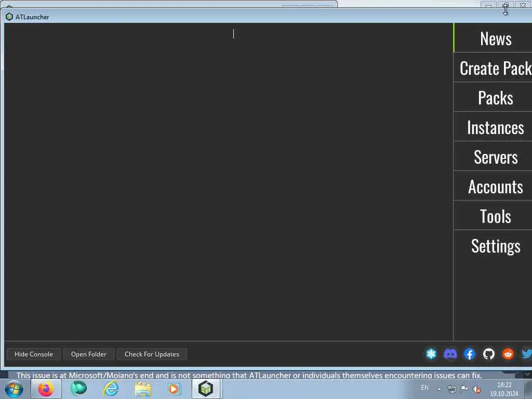Open the Windows Start menu

coord(14,389)
